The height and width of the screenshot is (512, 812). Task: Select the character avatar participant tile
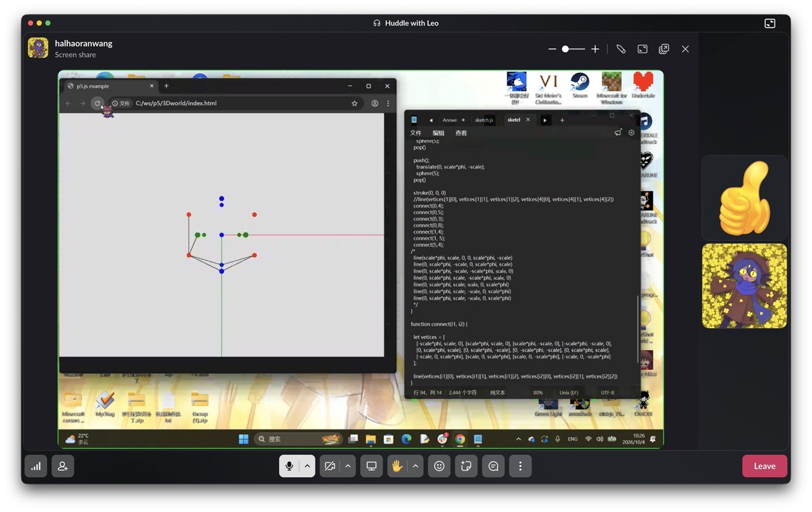click(x=744, y=286)
